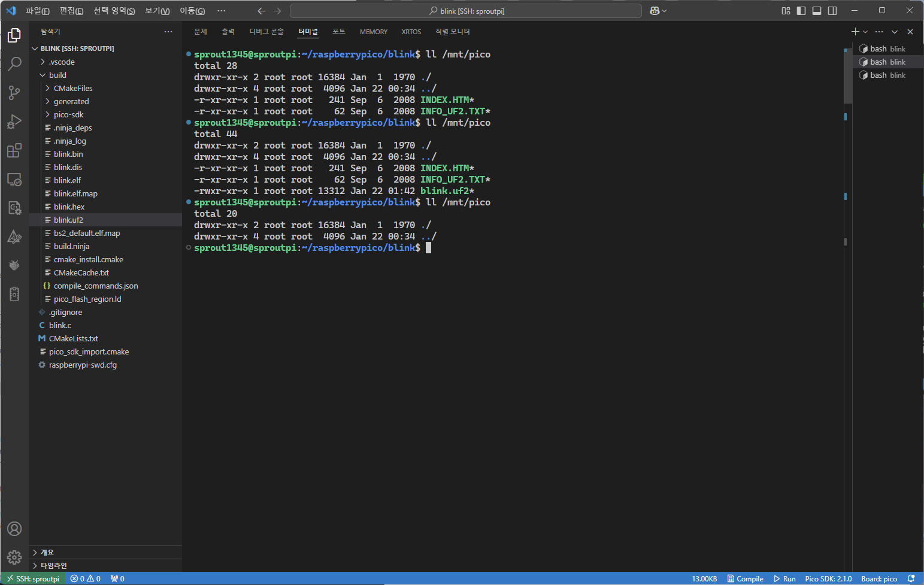This screenshot has width=924, height=585.
Task: Switch to the MEMORY panel tab
Action: coord(374,32)
